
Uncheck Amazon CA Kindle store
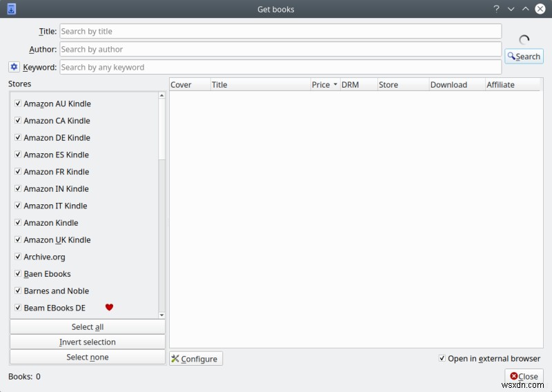18,120
